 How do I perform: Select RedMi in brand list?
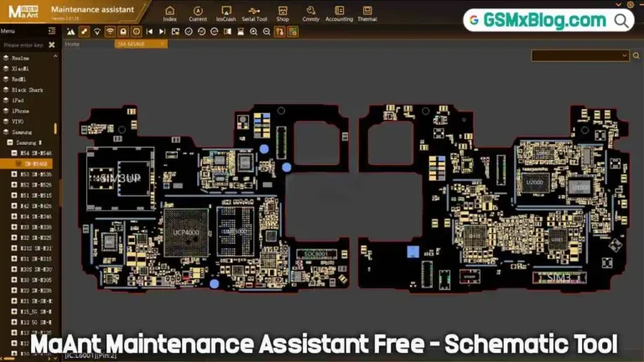point(19,80)
